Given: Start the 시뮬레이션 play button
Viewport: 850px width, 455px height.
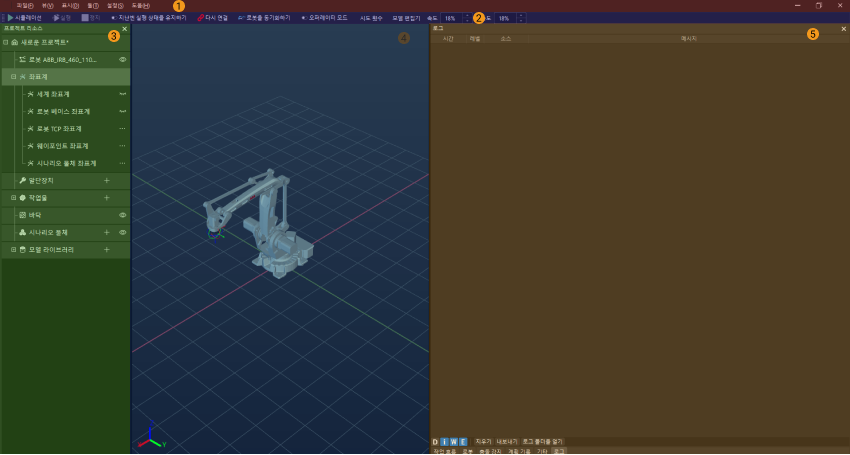Looking at the screenshot, I should [x=10, y=18].
